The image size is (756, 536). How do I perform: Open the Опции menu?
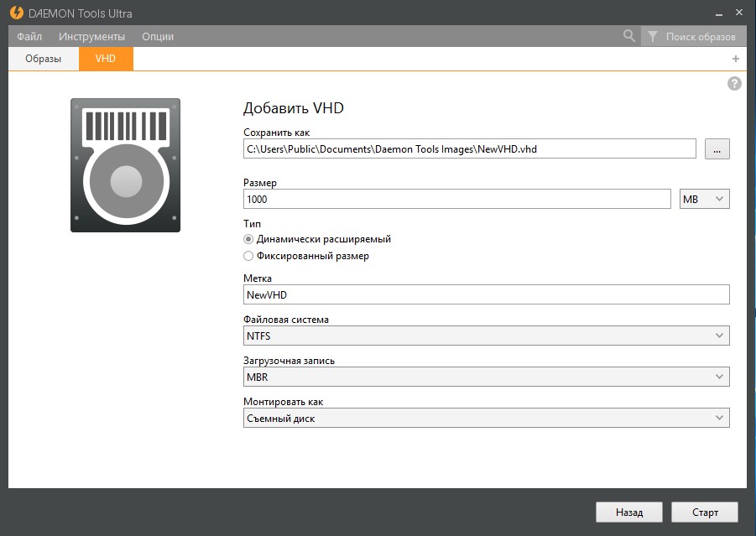pos(158,37)
